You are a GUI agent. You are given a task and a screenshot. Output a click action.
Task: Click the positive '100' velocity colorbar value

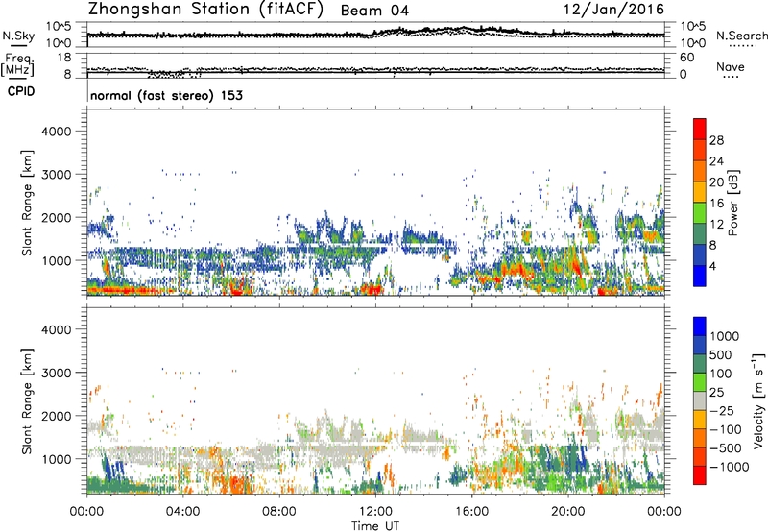pos(721,374)
